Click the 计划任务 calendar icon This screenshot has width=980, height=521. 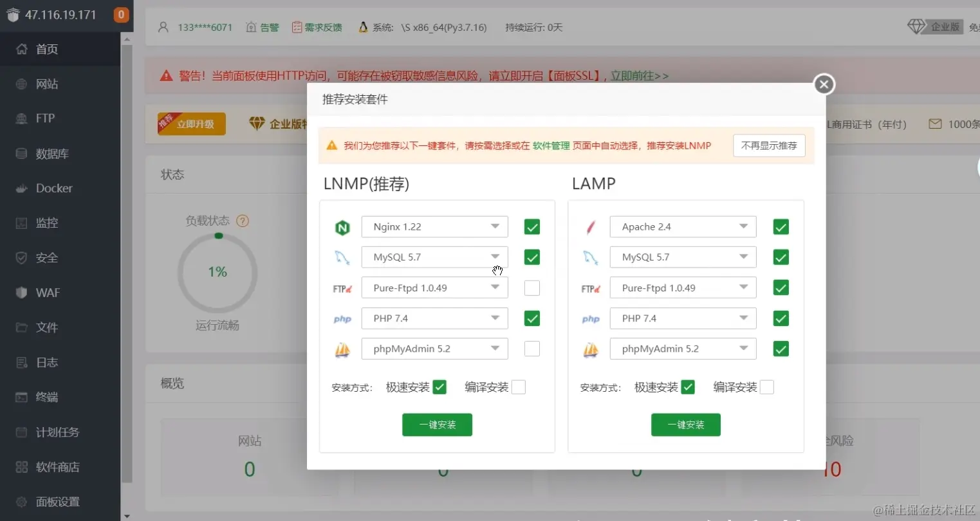(22, 432)
